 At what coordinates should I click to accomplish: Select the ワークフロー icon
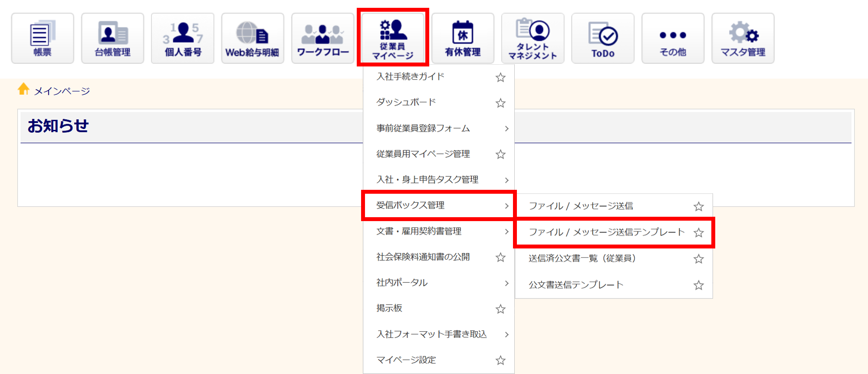coord(322,38)
